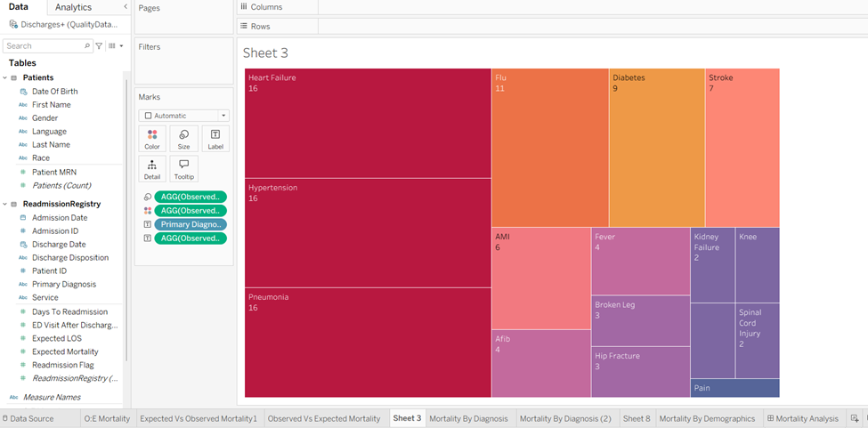The width and height of the screenshot is (868, 428).
Task: Select the Flu treemap tile
Action: tap(549, 148)
